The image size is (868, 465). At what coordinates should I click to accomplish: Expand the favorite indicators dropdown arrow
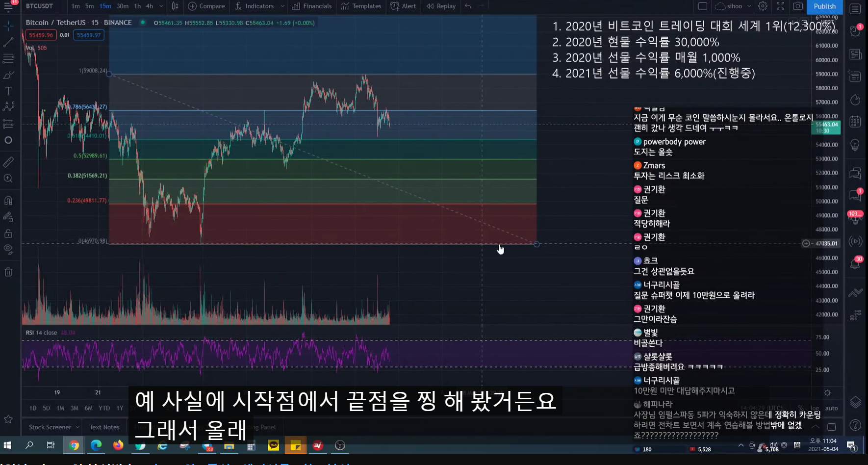[x=282, y=6]
